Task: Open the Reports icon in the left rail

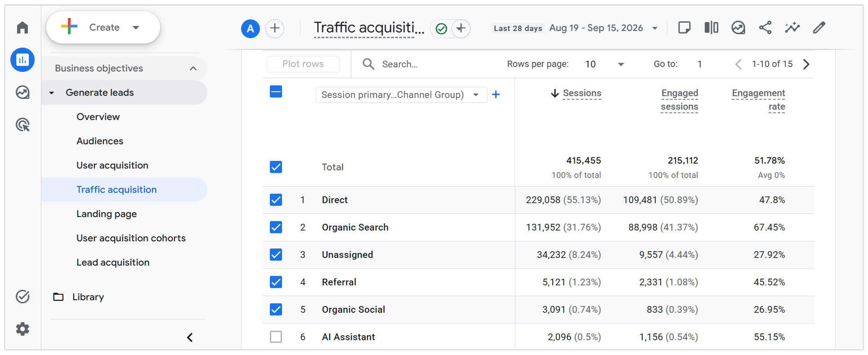Action: click(x=22, y=60)
